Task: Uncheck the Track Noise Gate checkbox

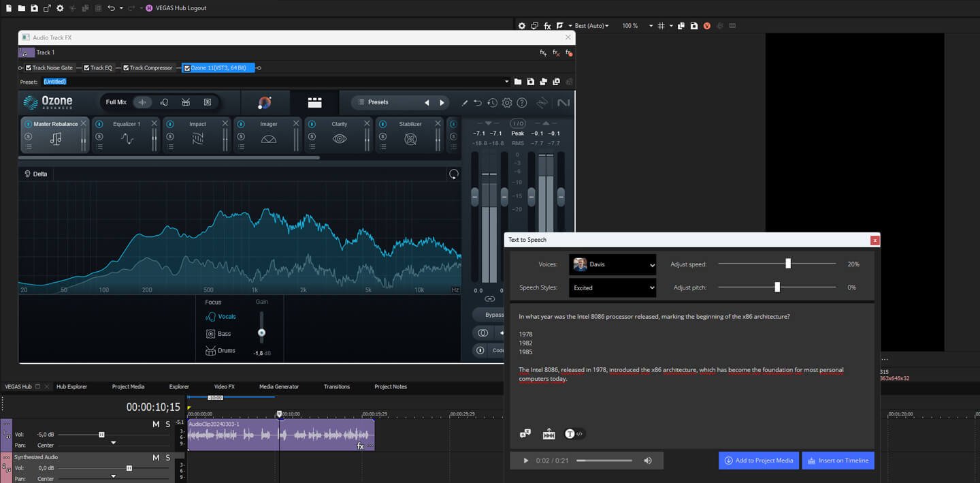Action: pos(29,68)
